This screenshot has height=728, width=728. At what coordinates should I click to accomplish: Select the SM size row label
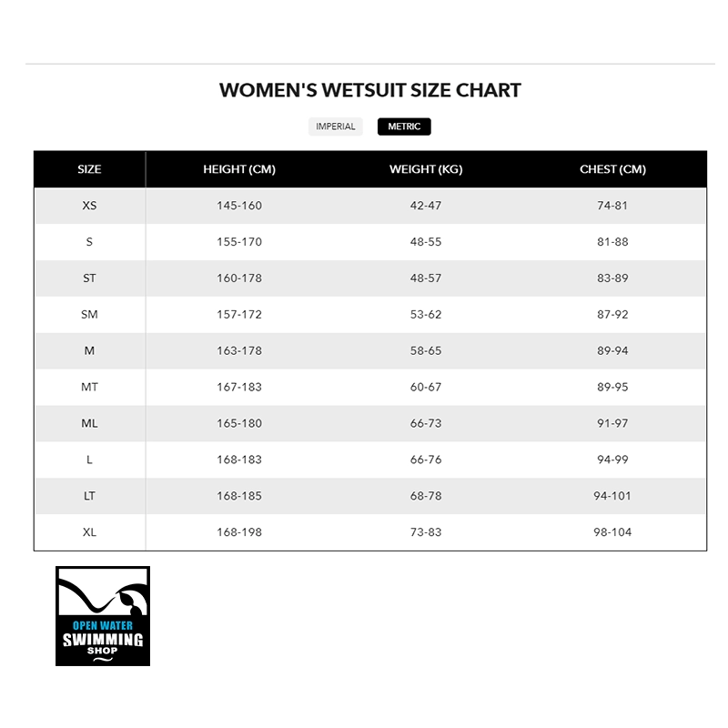[x=89, y=315]
